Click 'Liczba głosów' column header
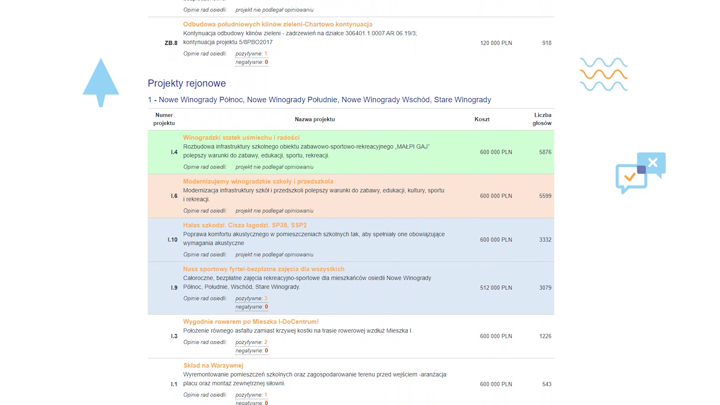The image size is (720, 405). point(542,119)
